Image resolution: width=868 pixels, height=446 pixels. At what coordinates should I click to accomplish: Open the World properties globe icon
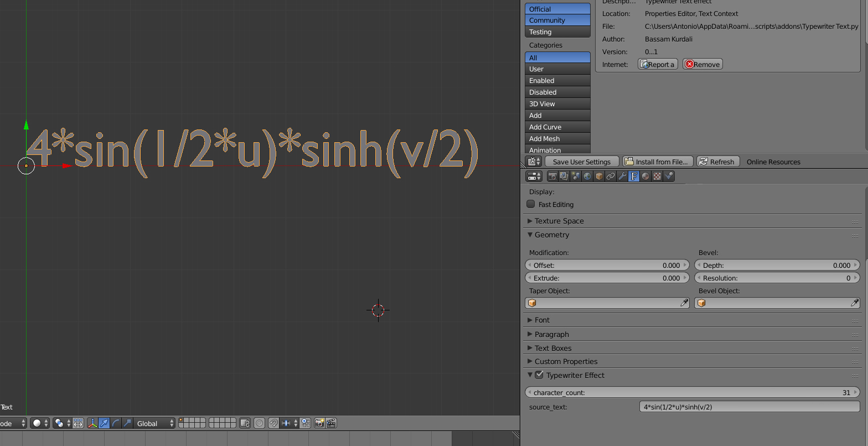coord(587,177)
